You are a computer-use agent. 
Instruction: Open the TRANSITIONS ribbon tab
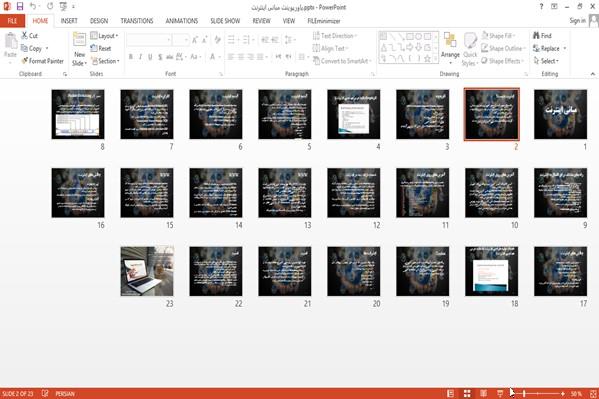coord(137,21)
